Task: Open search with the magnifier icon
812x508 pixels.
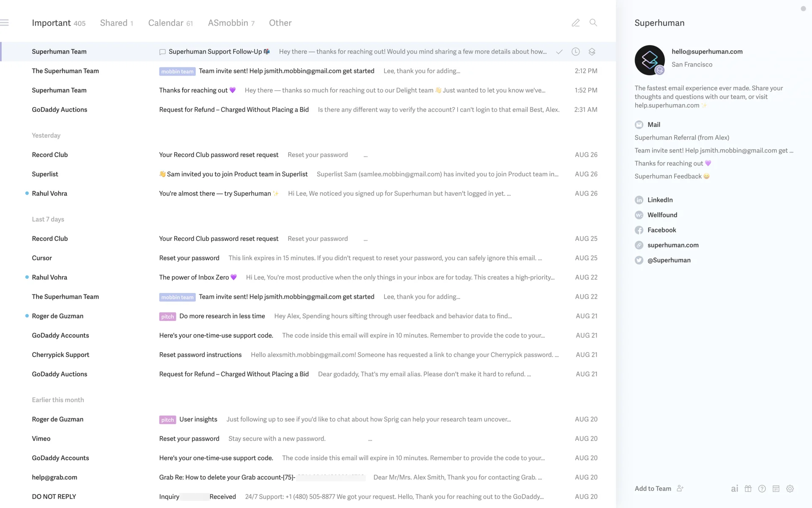Action: click(593, 23)
